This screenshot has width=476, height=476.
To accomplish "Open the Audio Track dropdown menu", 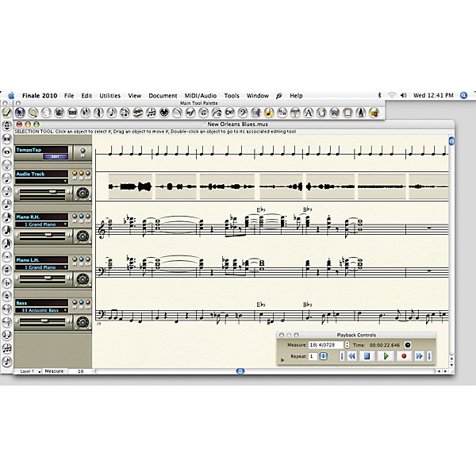I will point(41,181).
